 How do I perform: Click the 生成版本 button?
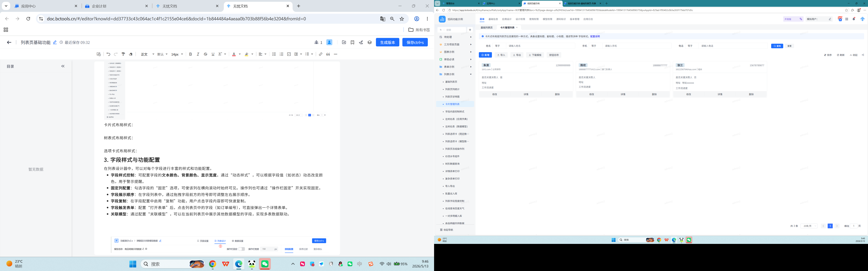point(387,42)
